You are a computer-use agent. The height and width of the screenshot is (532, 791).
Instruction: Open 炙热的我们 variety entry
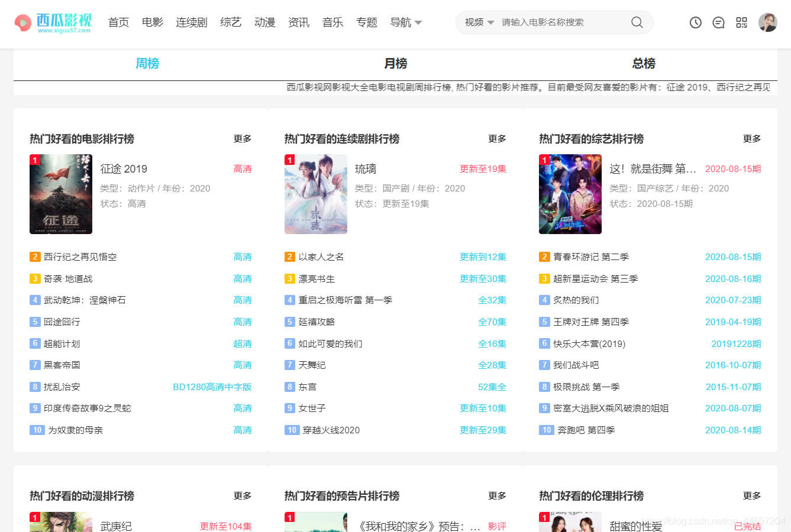tap(576, 300)
